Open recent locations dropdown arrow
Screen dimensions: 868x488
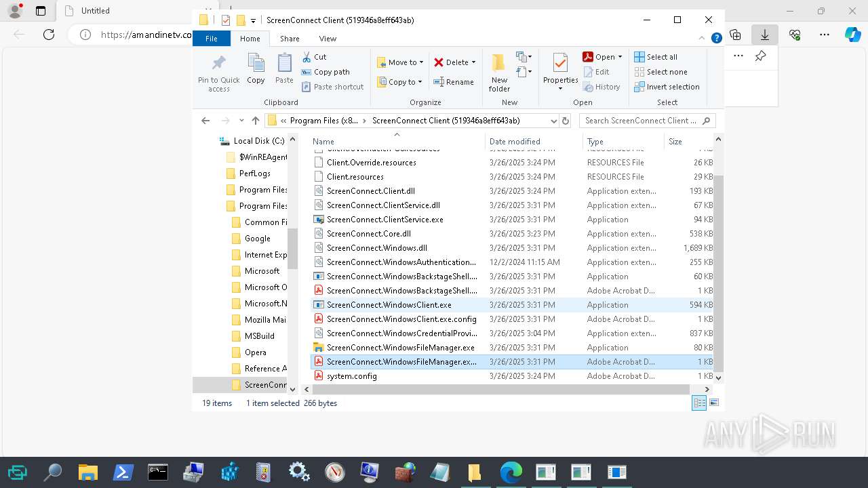[241, 121]
